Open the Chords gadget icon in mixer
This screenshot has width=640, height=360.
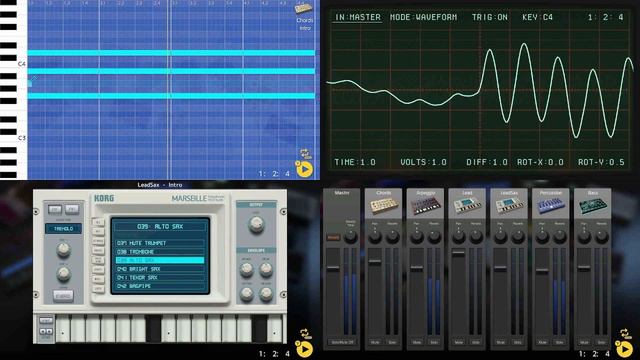click(x=383, y=206)
